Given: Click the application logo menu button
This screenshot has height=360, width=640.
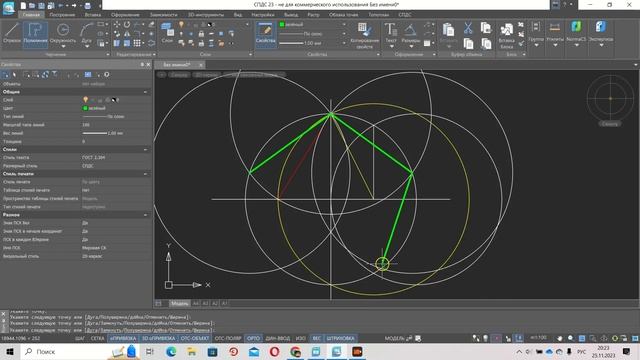Looking at the screenshot, I should (8, 7).
